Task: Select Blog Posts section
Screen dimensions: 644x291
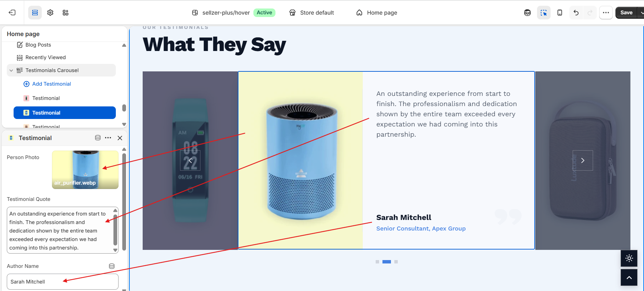Action: click(x=38, y=45)
